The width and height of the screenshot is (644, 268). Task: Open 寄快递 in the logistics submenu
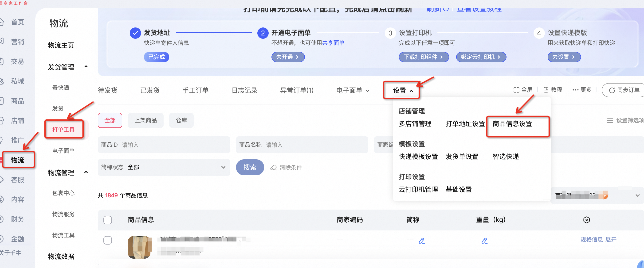click(x=60, y=87)
